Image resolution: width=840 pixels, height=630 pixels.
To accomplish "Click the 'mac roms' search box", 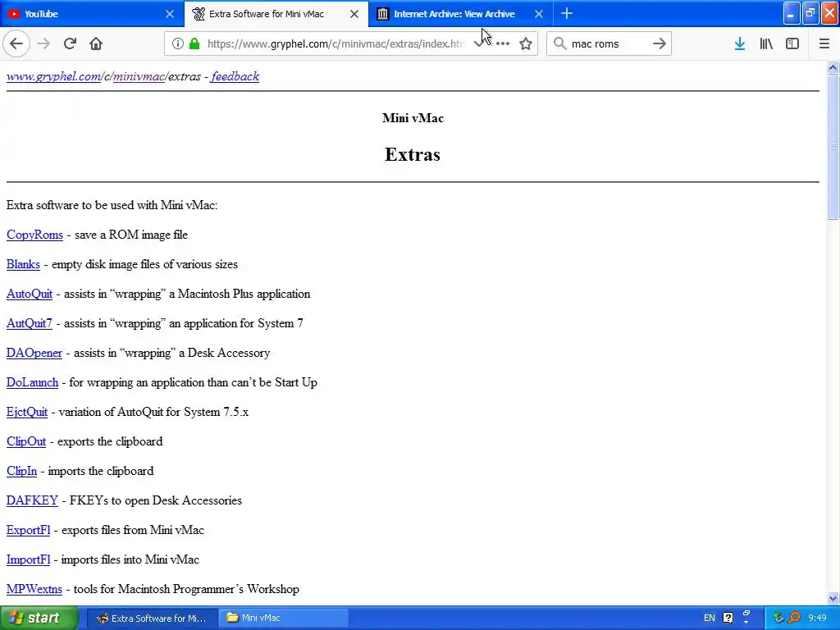I will [608, 44].
